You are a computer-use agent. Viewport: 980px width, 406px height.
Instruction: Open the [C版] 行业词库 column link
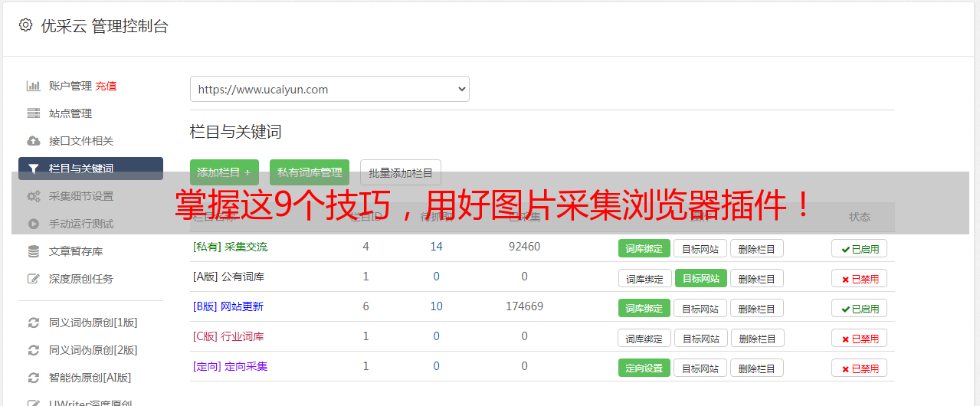tap(228, 336)
